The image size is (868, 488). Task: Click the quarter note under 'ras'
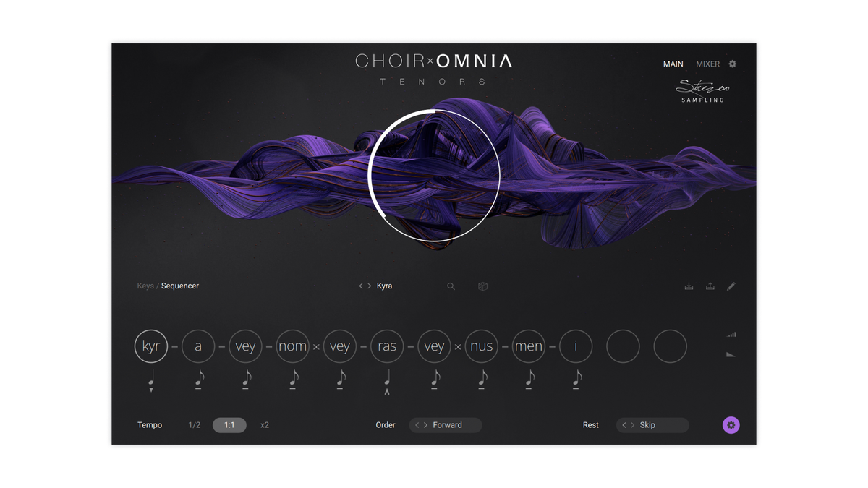pos(387,377)
